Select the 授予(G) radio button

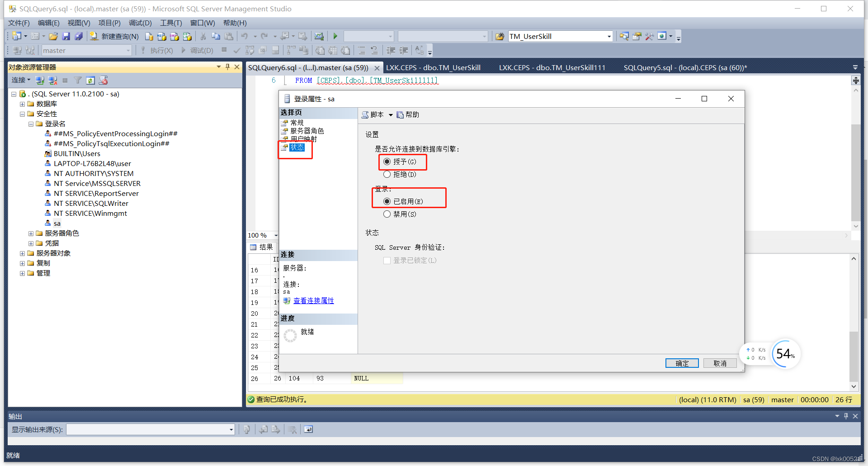coord(387,162)
